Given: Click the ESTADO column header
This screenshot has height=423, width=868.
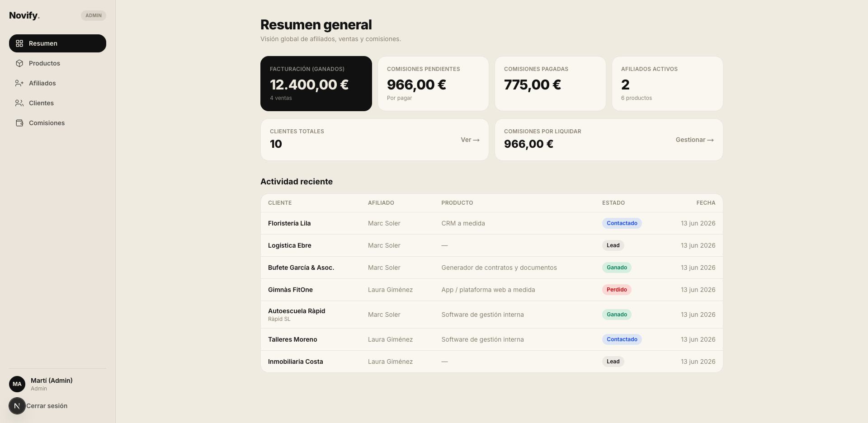Looking at the screenshot, I should [613, 203].
